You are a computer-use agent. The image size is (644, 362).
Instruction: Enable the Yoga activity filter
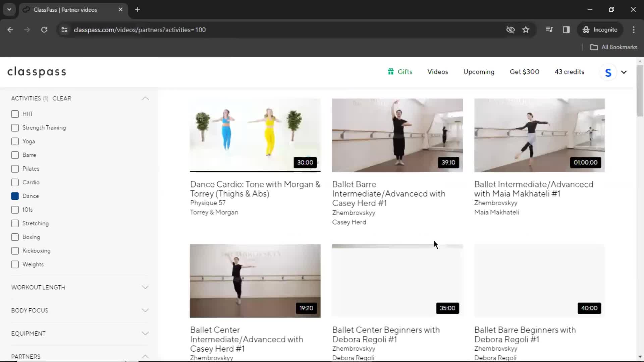click(x=15, y=141)
